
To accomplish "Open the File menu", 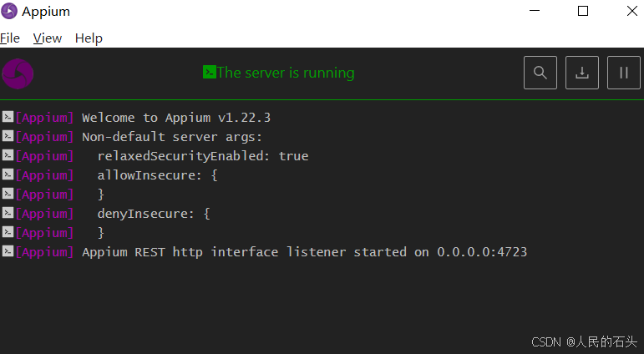I will click(10, 38).
